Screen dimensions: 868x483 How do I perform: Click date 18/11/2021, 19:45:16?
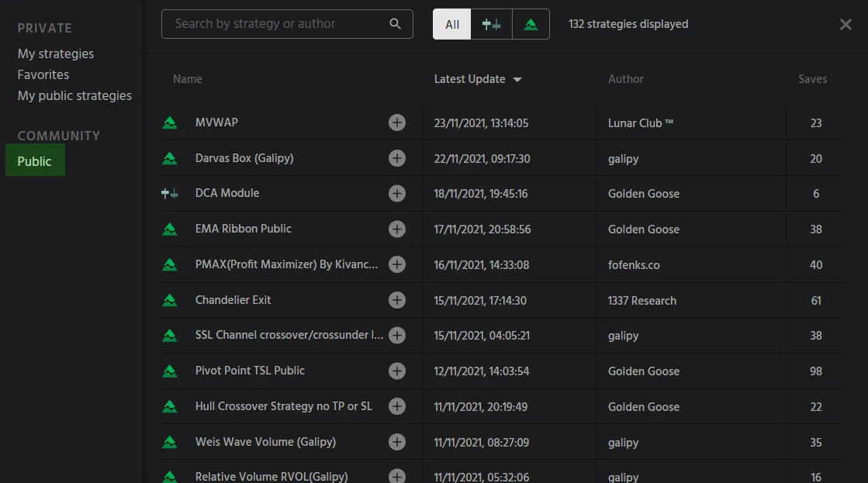(480, 194)
